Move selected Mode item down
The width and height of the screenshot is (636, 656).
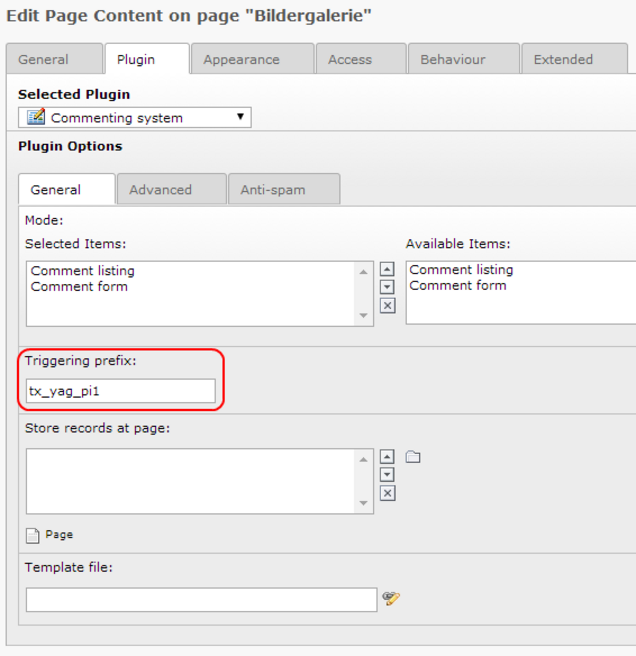387,288
